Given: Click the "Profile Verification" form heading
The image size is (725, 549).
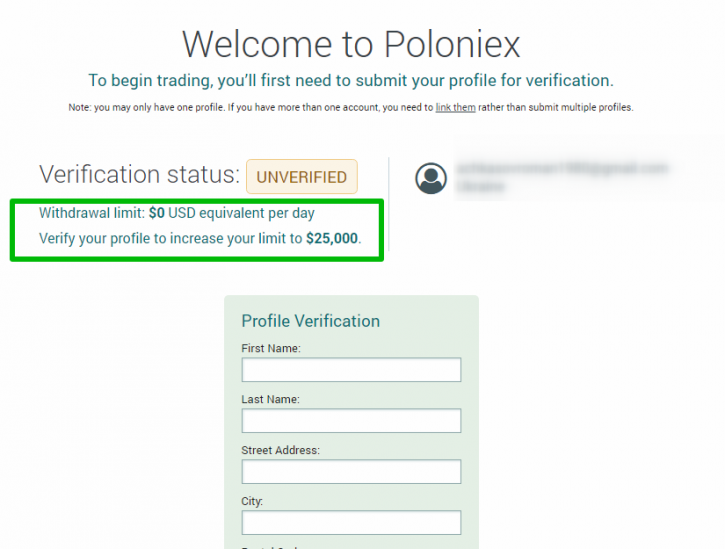Looking at the screenshot, I should coord(311,321).
